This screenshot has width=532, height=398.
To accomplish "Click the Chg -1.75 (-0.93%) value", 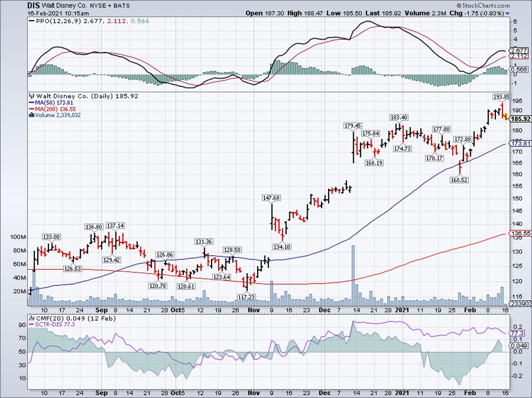I will (x=476, y=13).
